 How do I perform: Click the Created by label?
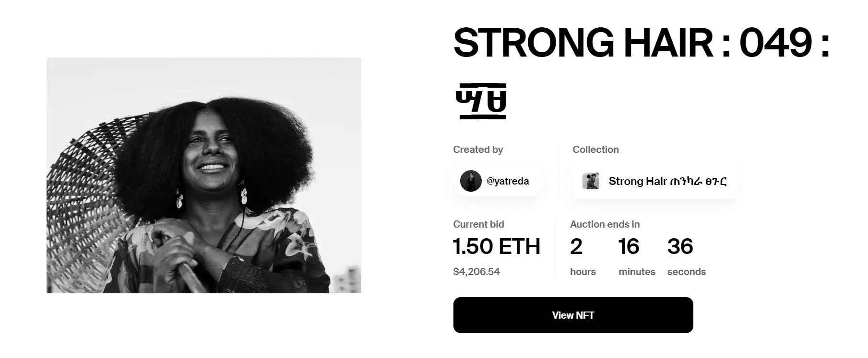pos(478,150)
